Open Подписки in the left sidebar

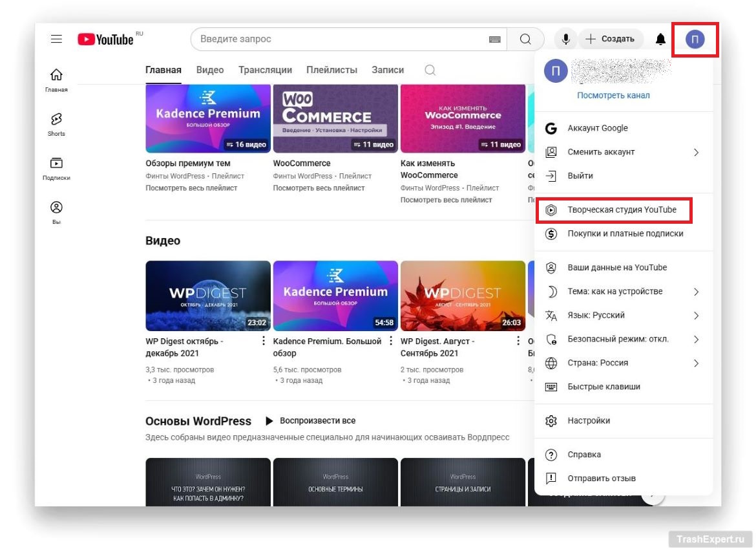click(56, 168)
